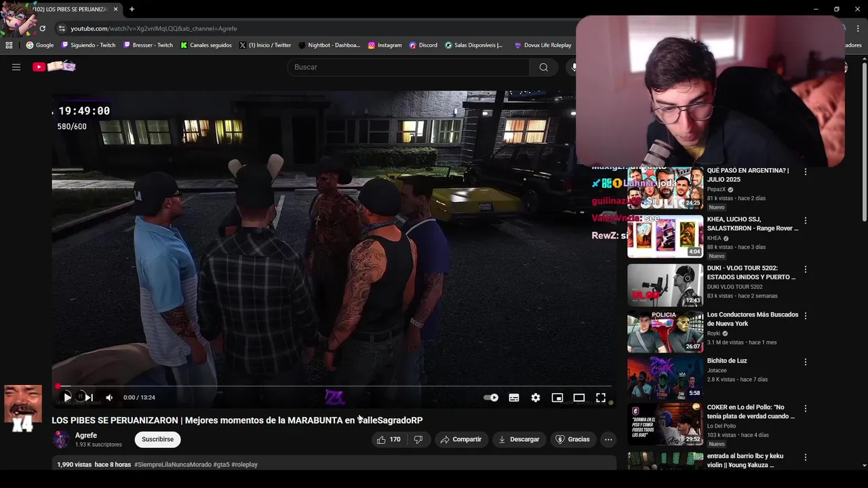Open the Discord bookmark
This screenshot has height=488, width=868.
tap(423, 45)
